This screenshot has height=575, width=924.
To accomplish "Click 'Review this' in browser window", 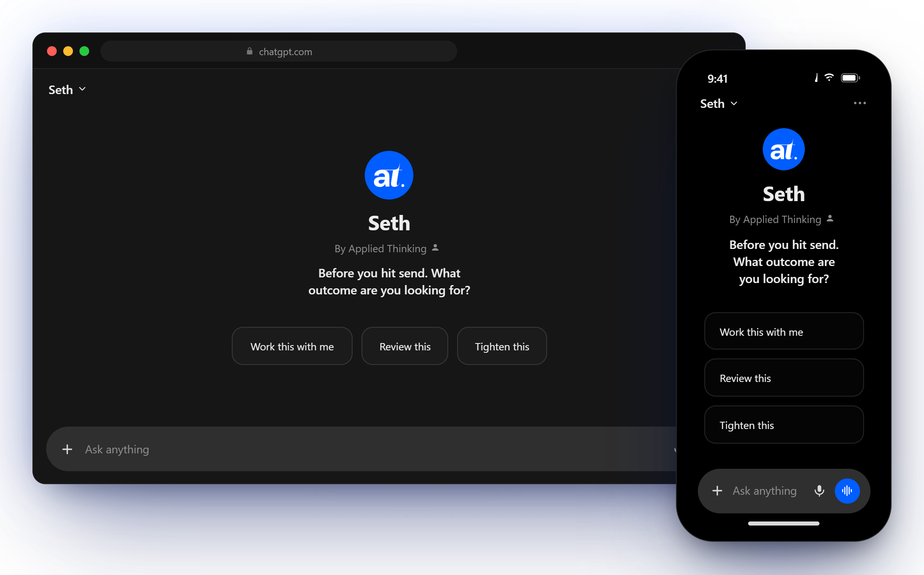I will pos(404,346).
